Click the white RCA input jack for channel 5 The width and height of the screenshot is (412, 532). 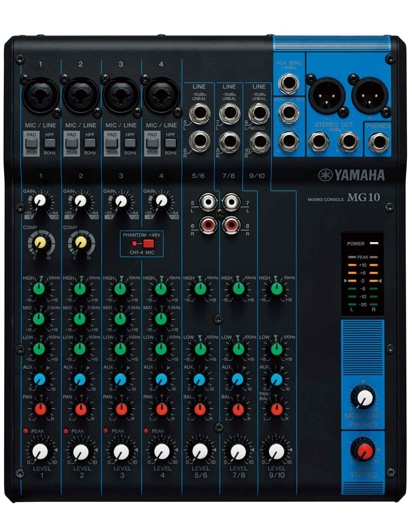[208, 202]
